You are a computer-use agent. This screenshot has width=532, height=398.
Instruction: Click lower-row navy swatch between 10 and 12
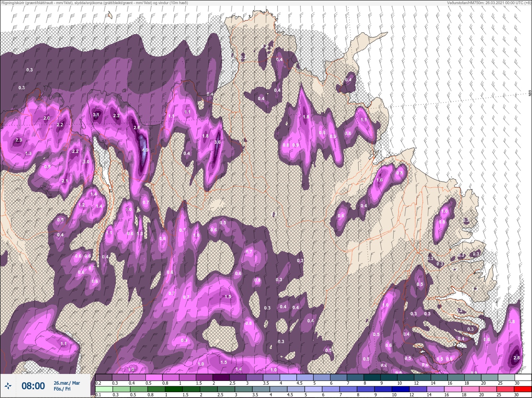[401, 389]
